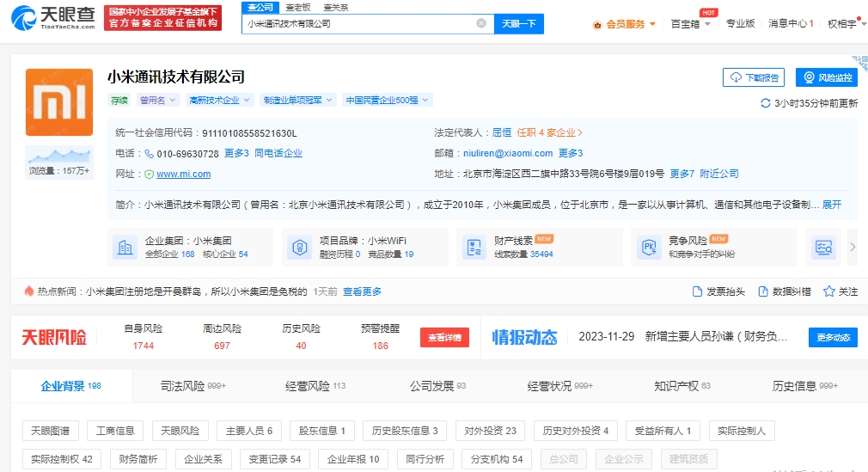Open legal representative 屈恒 link
The image size is (868, 472).
[x=502, y=132]
